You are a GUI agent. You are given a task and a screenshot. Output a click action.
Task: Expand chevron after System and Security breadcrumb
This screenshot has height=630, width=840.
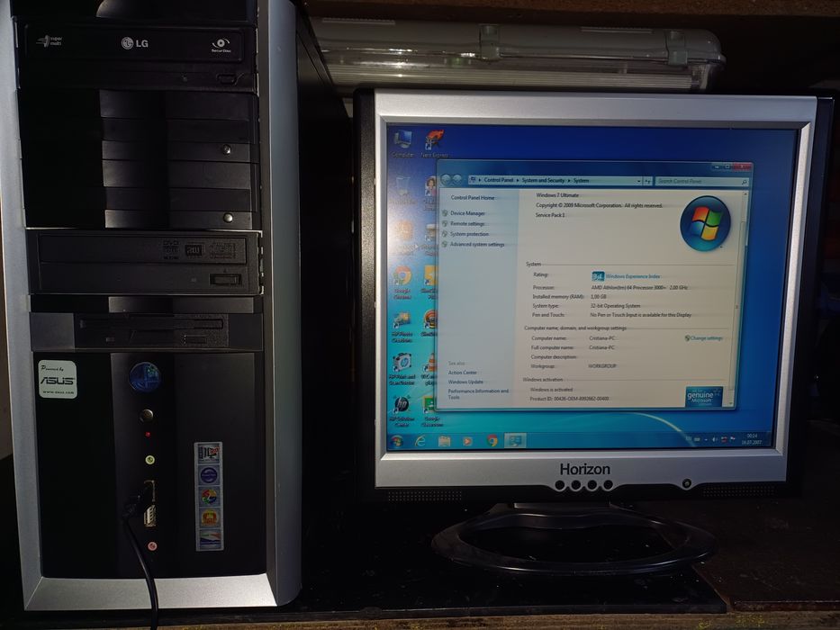click(569, 181)
